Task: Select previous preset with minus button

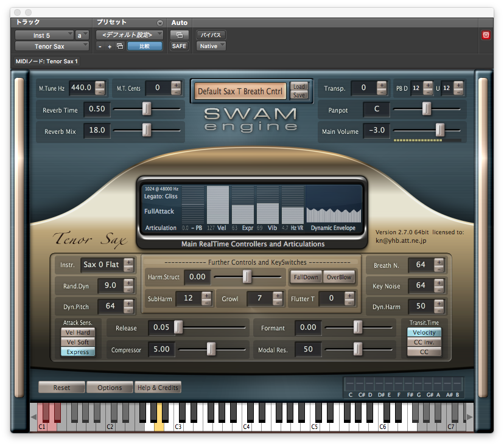Action: pos(100,47)
